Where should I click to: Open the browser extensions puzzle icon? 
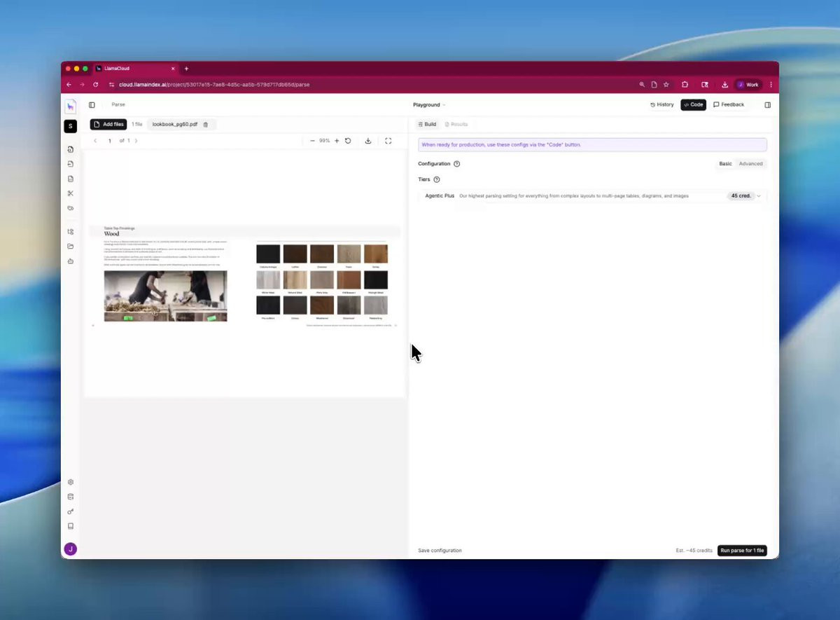pyautogui.click(x=685, y=85)
